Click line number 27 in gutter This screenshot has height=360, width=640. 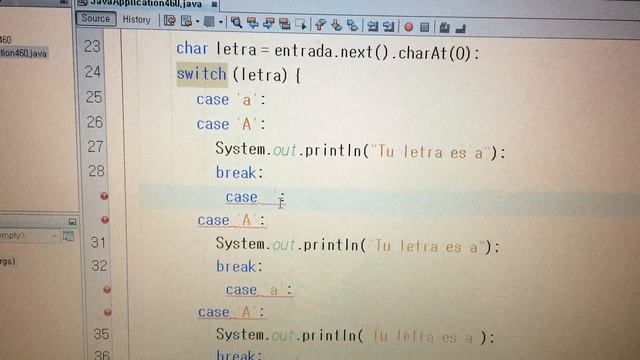coord(95,147)
